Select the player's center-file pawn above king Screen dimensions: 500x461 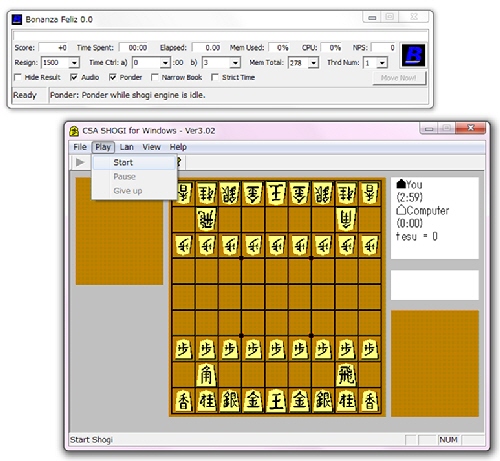pos(276,349)
